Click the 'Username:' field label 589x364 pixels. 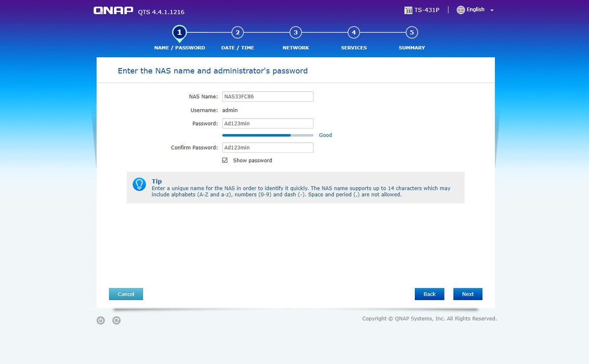point(204,110)
